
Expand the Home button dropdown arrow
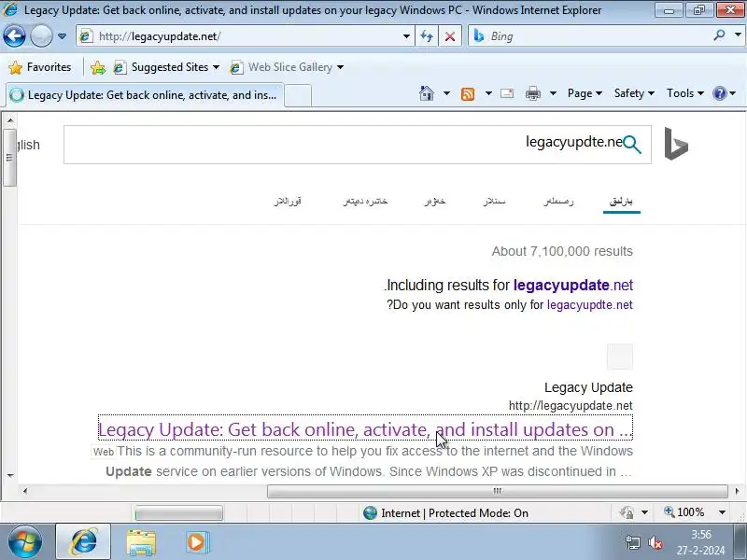[446, 93]
